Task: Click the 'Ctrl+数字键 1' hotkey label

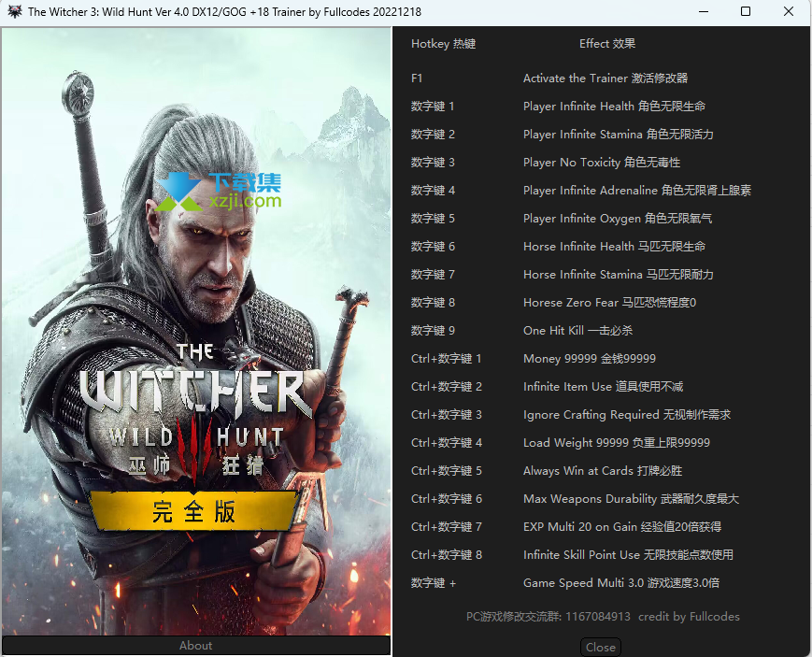Action: tap(447, 359)
